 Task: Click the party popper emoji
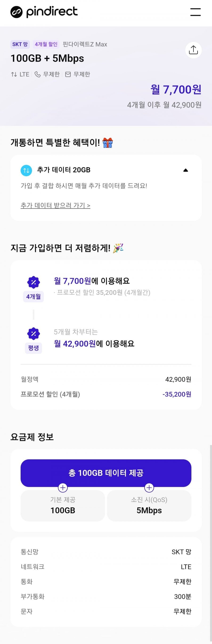pos(118,248)
